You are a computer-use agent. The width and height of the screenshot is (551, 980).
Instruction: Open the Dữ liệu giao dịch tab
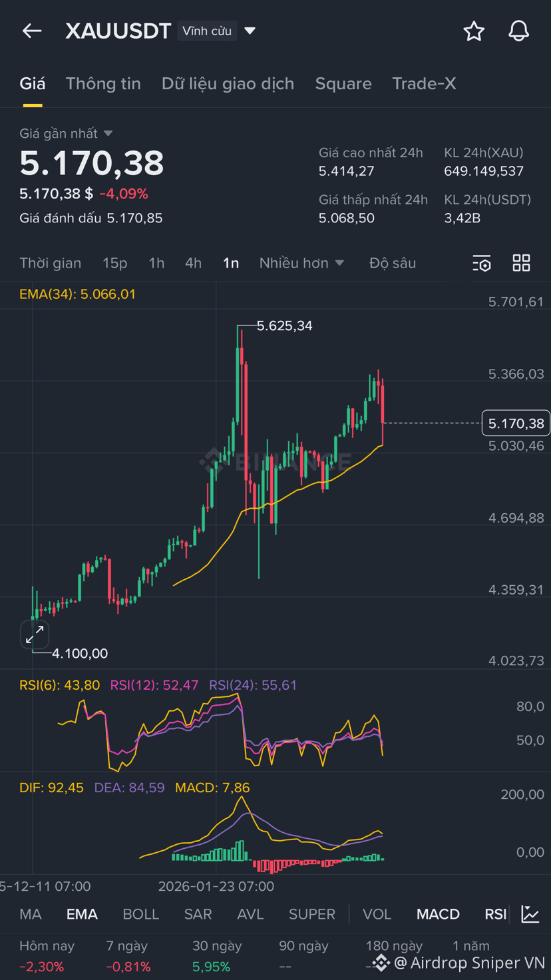click(x=228, y=84)
